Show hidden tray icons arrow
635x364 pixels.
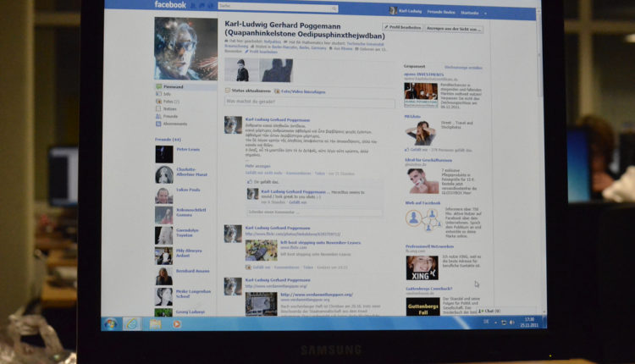495,323
